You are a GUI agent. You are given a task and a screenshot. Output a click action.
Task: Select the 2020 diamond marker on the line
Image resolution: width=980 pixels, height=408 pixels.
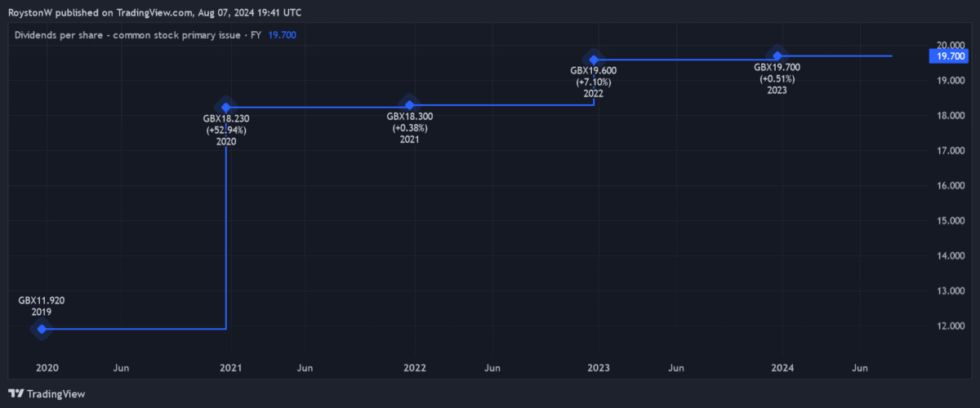tap(225, 107)
